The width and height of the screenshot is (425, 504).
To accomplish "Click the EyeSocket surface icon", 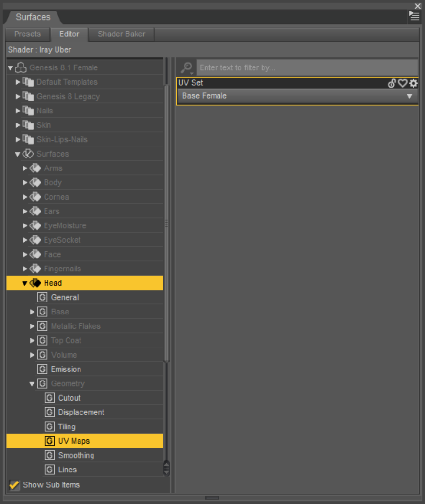I will click(35, 240).
